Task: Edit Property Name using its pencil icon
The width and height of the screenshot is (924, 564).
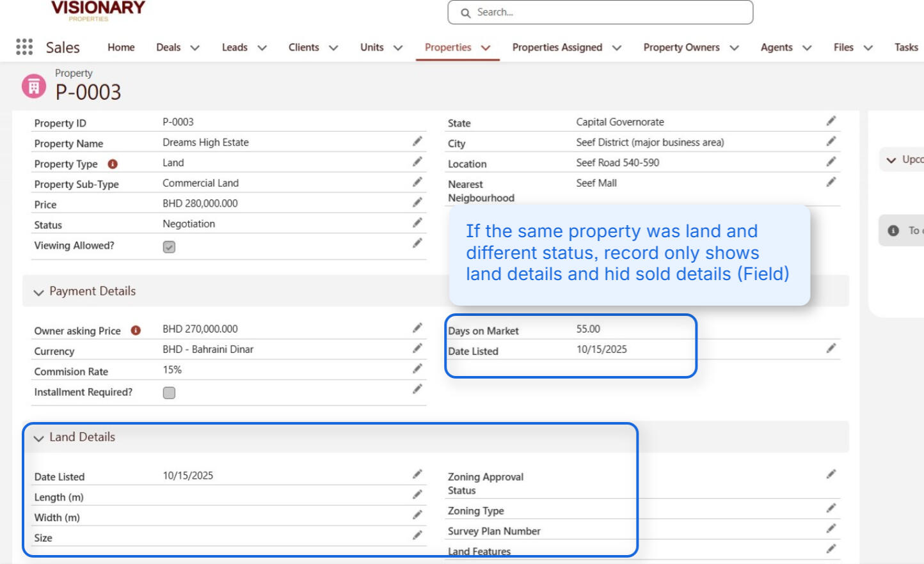Action: point(418,141)
